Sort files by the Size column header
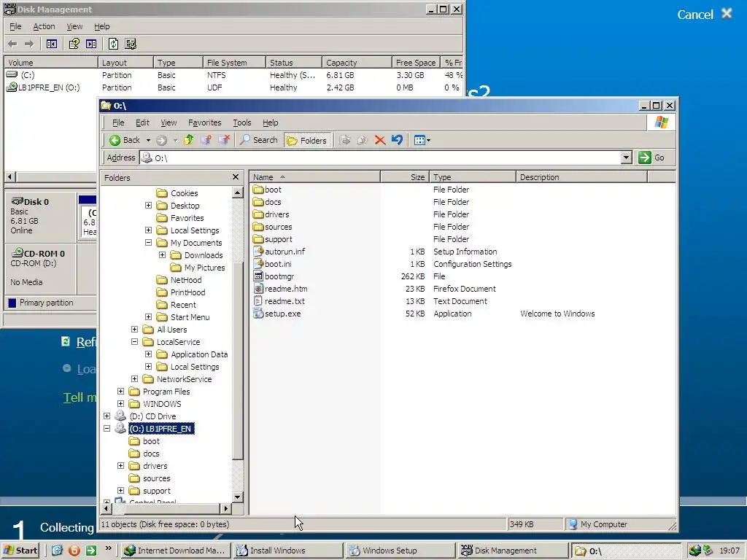 click(x=404, y=177)
